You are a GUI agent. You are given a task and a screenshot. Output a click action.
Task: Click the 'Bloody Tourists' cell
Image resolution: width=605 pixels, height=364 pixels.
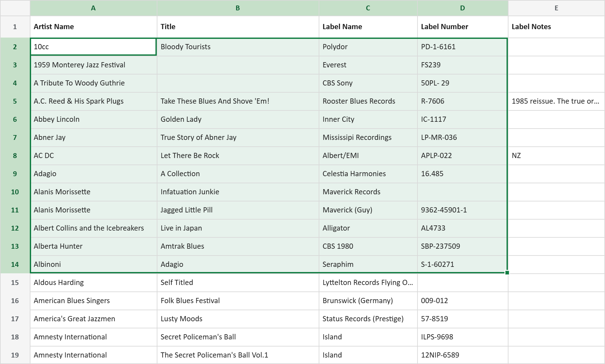pos(238,47)
